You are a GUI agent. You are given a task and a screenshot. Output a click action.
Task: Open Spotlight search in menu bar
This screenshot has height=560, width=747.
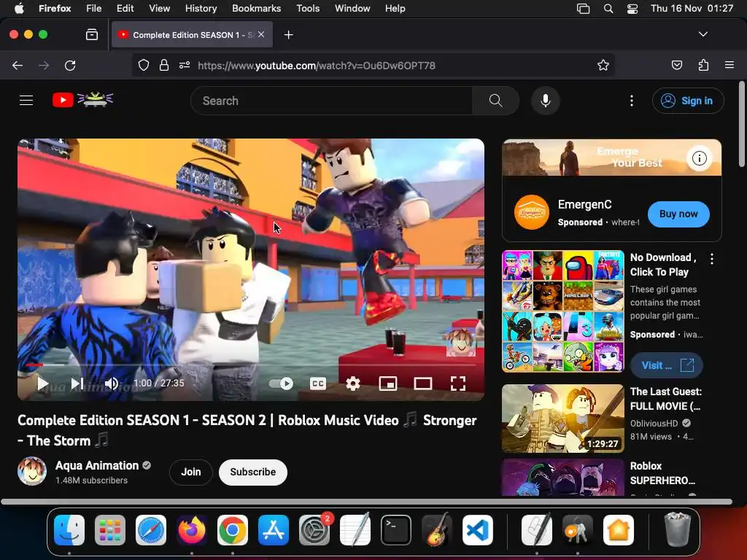608,8
